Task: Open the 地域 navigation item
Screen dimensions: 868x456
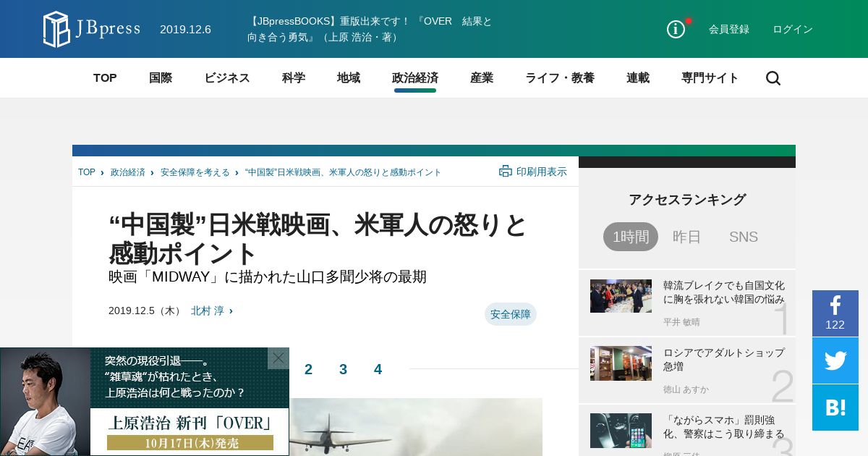Action: click(x=349, y=78)
